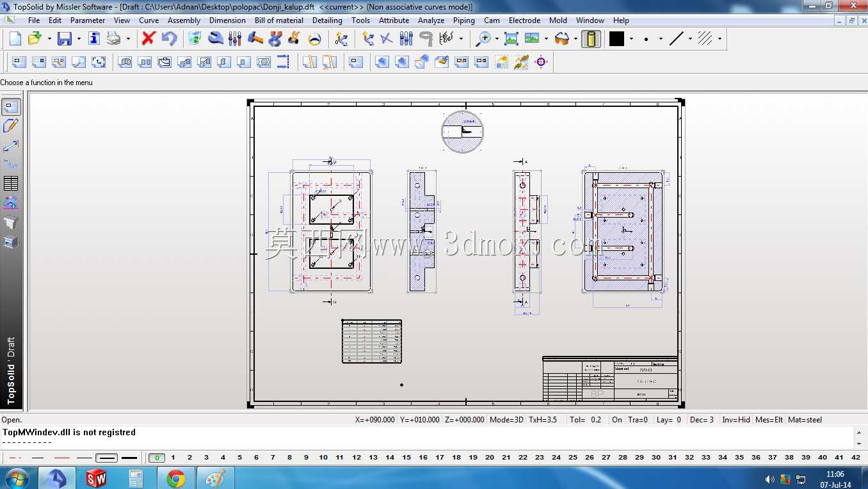Click the top draft view icon in sidebar
The image size is (868, 489).
click(11, 107)
